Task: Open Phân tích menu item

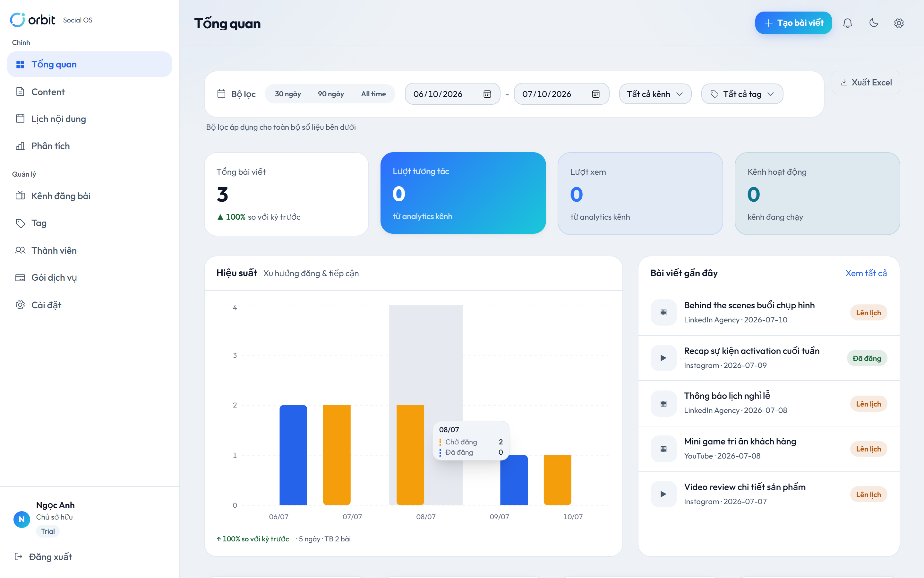Action: point(89,146)
